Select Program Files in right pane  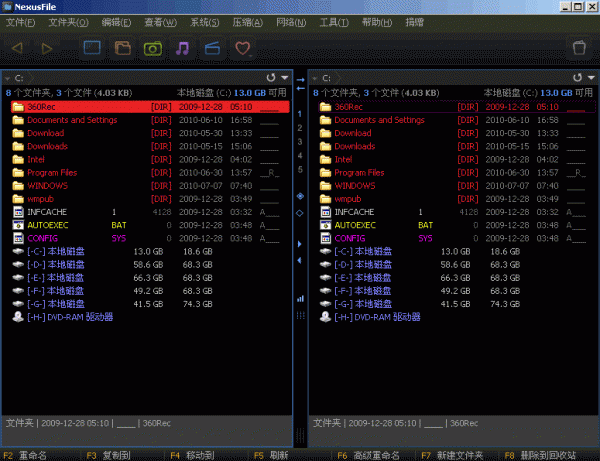pyautogui.click(x=457, y=173)
